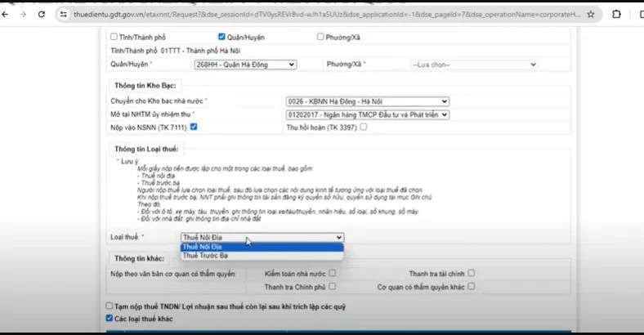Open the Quận/Huyện dropdown showing Quận Hà Đông
Image resolution: width=644 pixels, height=335 pixels.
coord(244,65)
